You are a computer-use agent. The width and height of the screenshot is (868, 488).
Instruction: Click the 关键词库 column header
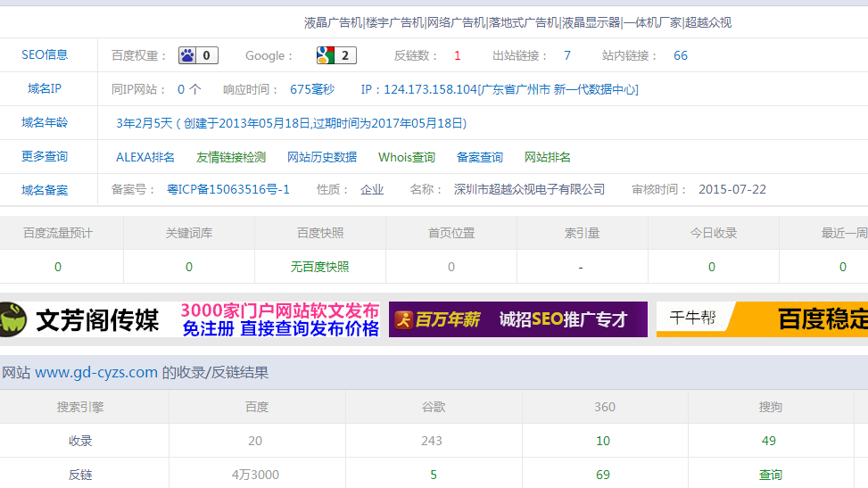pos(189,233)
